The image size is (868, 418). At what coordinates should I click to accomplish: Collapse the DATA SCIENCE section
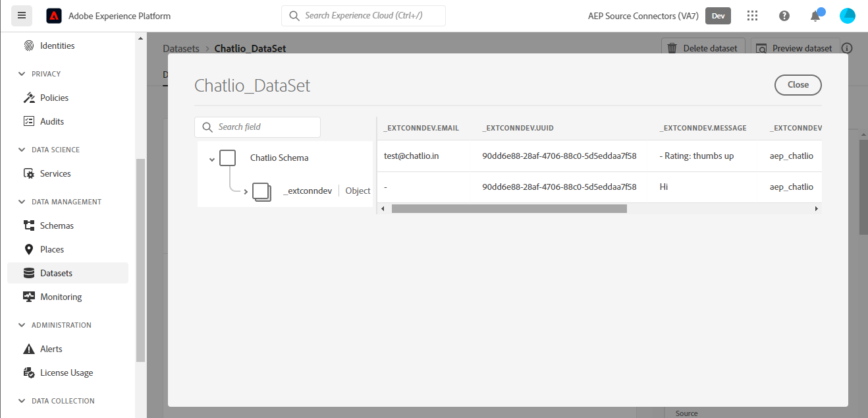click(22, 150)
